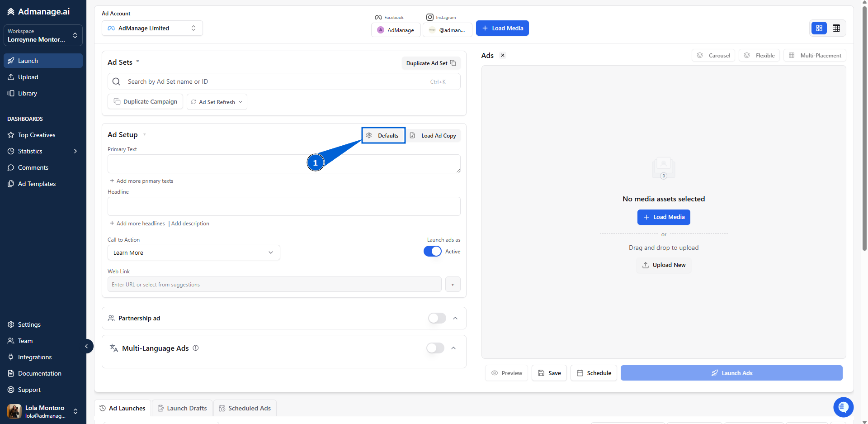The width and height of the screenshot is (868, 424).
Task: Enable the Multi-Language Ads toggle
Action: click(435, 348)
